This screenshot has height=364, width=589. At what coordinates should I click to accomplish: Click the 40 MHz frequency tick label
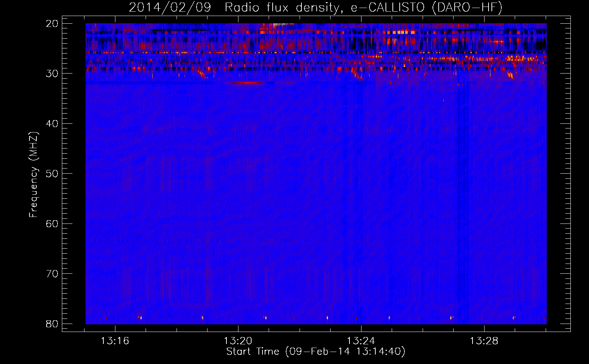click(52, 124)
